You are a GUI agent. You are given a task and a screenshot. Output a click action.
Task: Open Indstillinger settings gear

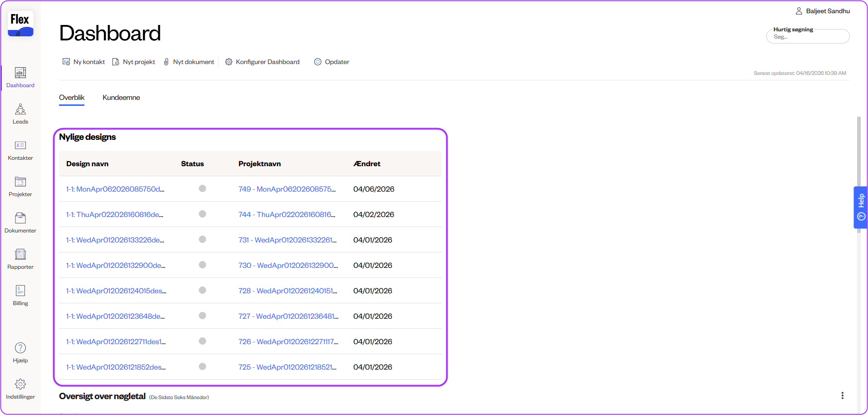pyautogui.click(x=20, y=389)
